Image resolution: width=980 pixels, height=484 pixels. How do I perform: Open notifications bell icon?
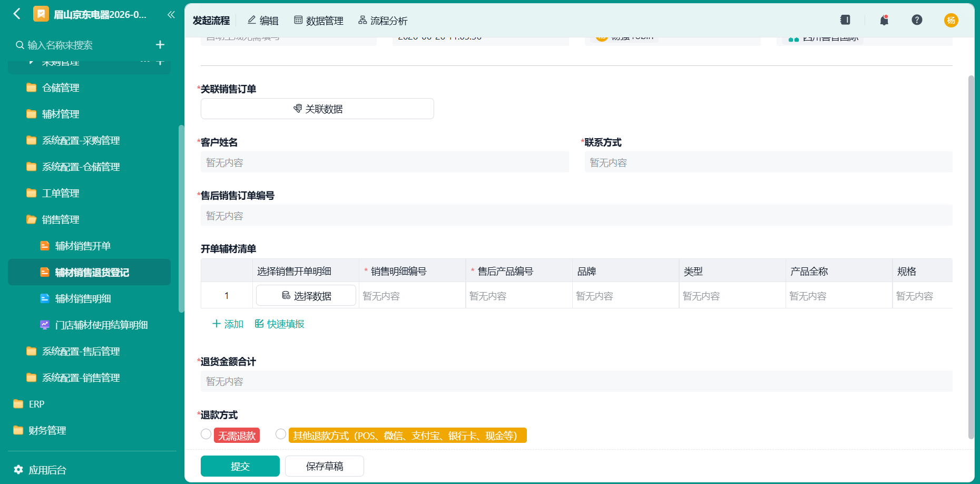884,20
